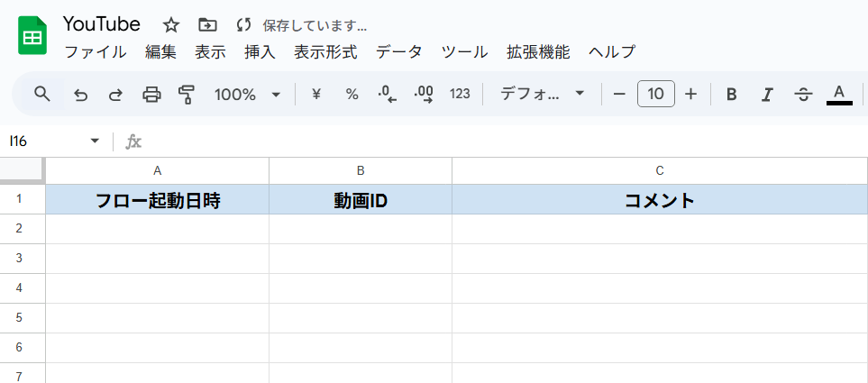Screen dimensions: 868x383
Task: Click the undo arrow
Action: 81,95
